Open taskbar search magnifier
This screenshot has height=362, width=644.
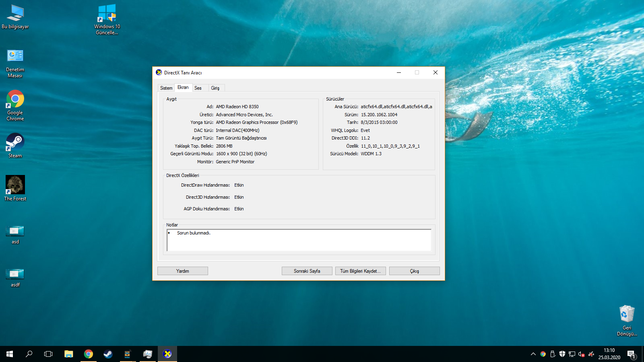29,354
